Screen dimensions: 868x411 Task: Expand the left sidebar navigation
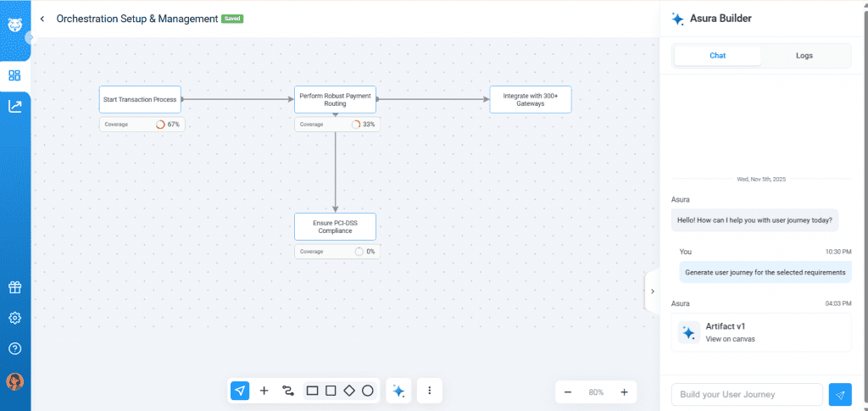(x=31, y=37)
